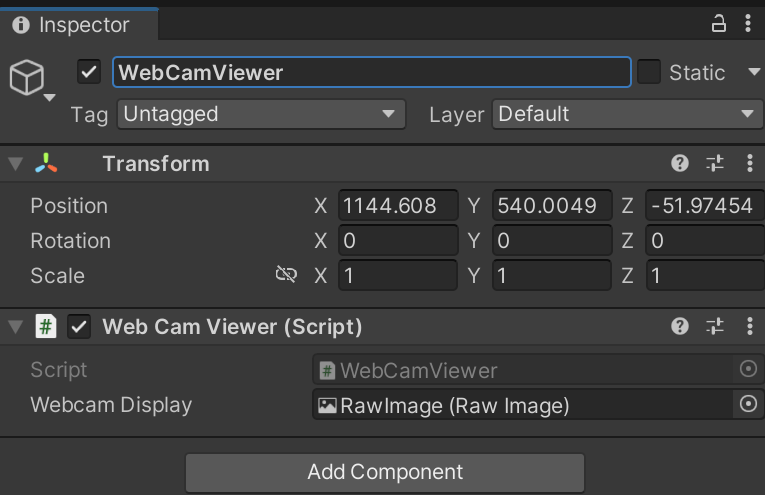Click the Web Cam Viewer (Script) title

tap(232, 327)
